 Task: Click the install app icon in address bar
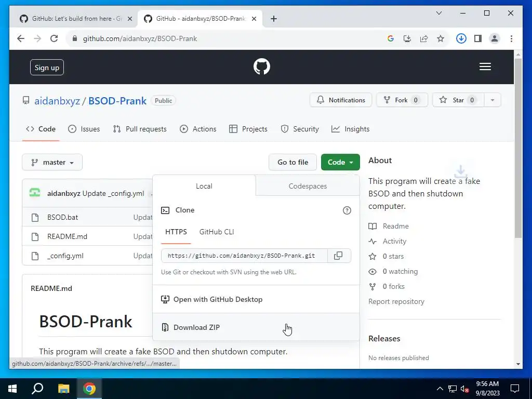407,38
